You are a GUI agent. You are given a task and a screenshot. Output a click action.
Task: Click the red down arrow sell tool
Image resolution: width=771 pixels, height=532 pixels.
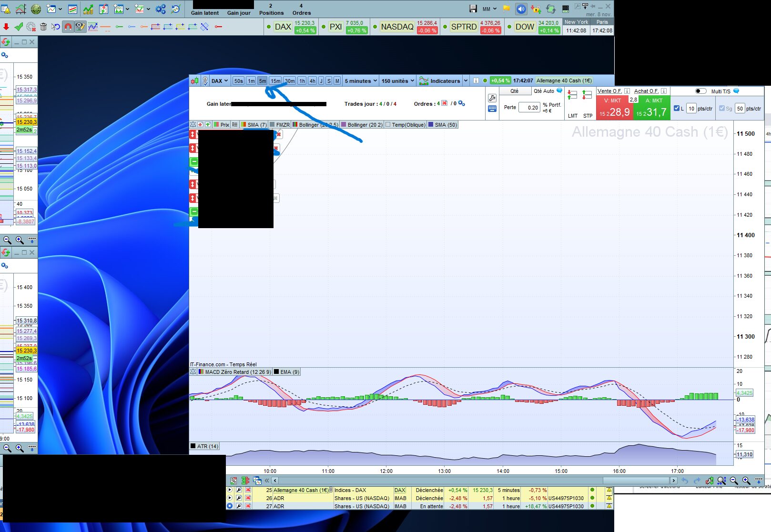[x=6, y=27]
